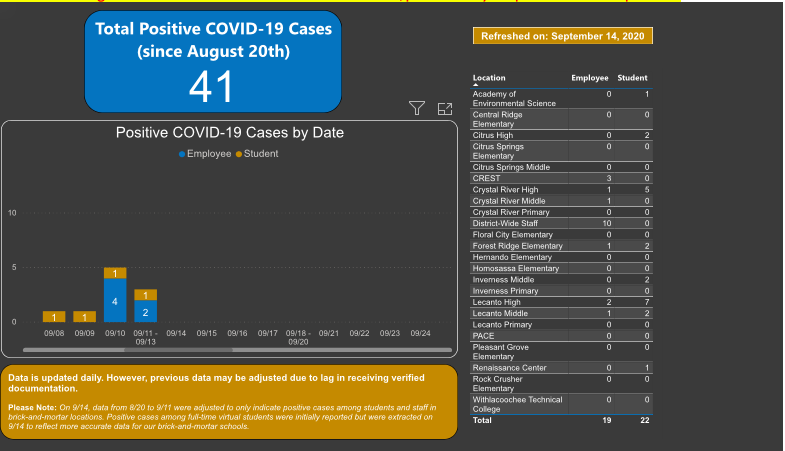785x451 pixels.
Task: Open focus mode expand icon above chart
Action: (x=445, y=109)
